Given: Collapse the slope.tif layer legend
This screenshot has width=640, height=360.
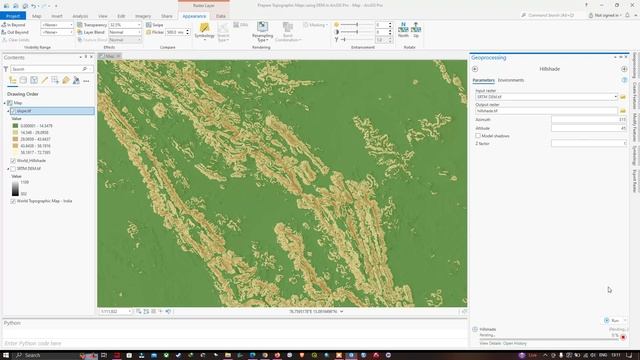Looking at the screenshot, I should click(x=8, y=111).
